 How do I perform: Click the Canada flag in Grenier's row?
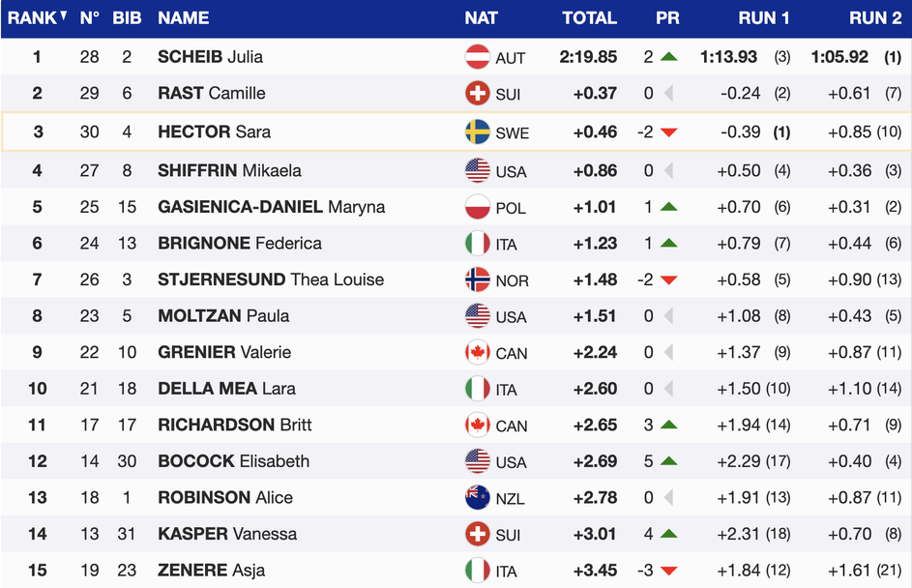click(478, 352)
